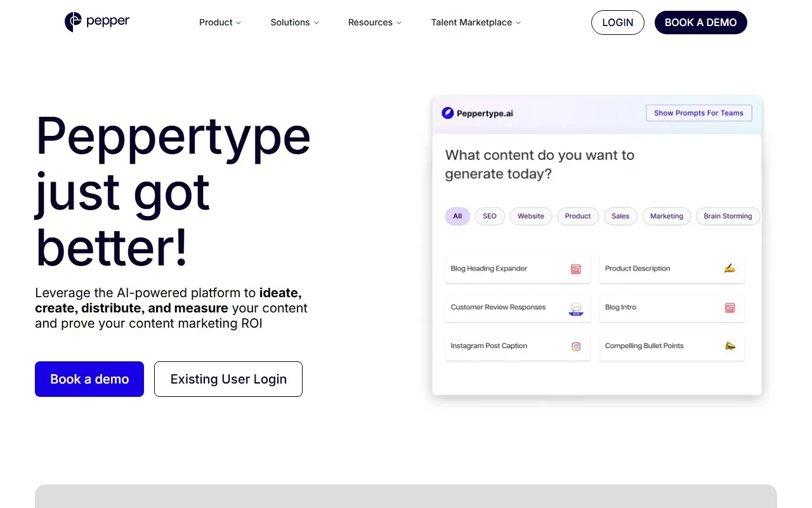Select the Brain Storming content filter
Image resolution: width=812 pixels, height=508 pixels.
click(x=728, y=216)
